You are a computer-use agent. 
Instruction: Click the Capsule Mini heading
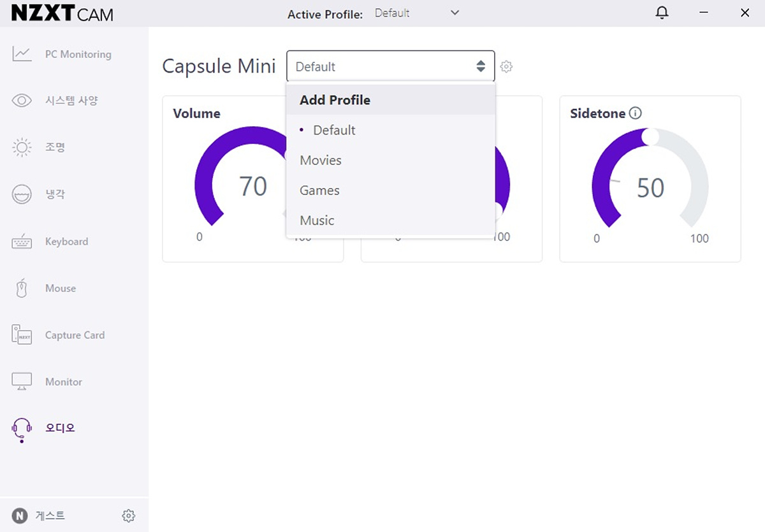pyautogui.click(x=219, y=66)
